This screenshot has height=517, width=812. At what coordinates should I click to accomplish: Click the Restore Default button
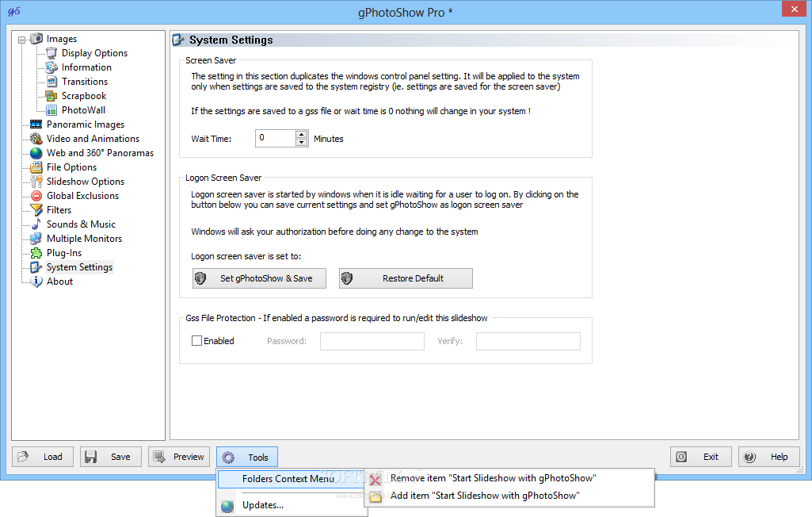click(x=406, y=278)
